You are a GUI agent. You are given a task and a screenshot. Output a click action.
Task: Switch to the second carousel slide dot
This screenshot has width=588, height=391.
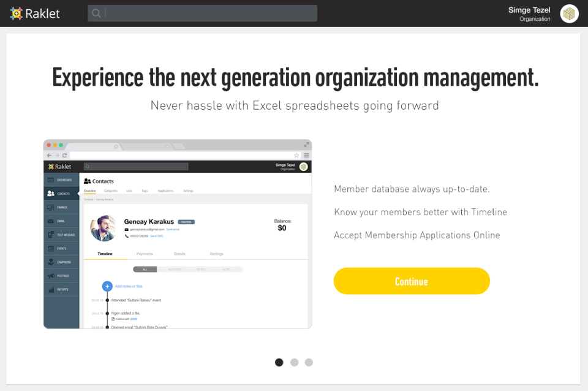pyautogui.click(x=295, y=362)
